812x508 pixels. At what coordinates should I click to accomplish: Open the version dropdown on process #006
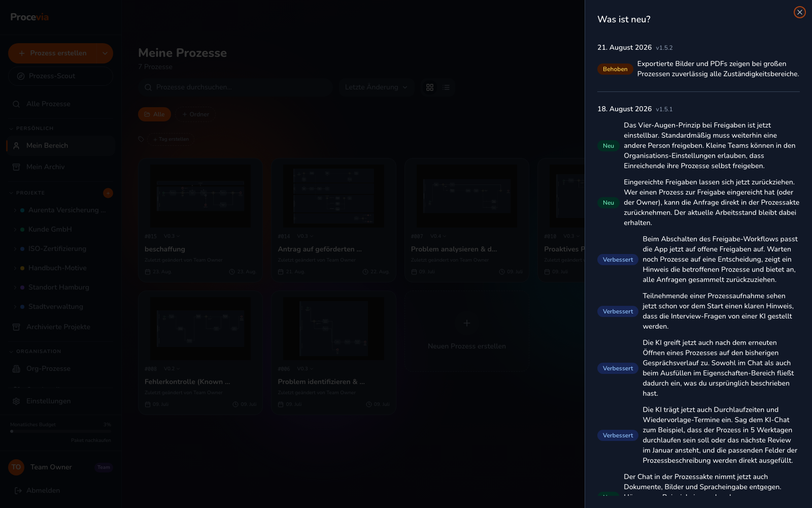304,369
